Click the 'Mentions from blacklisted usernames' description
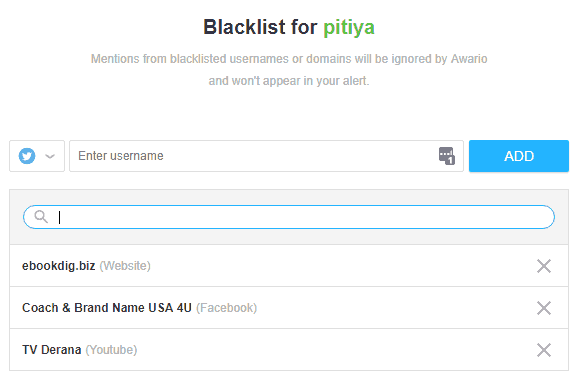The height and width of the screenshot is (386, 575). tap(289, 59)
